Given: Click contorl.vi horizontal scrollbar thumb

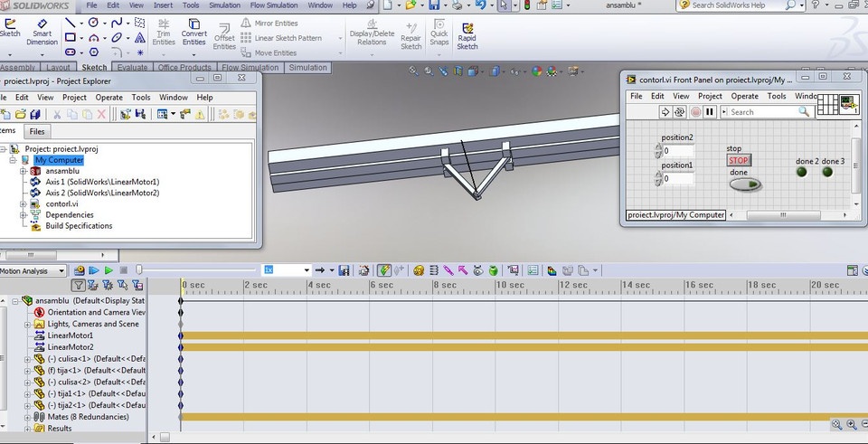Looking at the screenshot, I should pyautogui.click(x=783, y=215).
